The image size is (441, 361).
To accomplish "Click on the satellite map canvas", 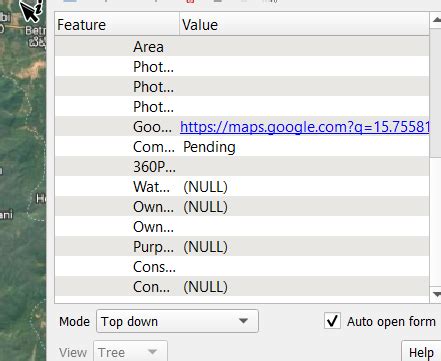I will (23, 200).
